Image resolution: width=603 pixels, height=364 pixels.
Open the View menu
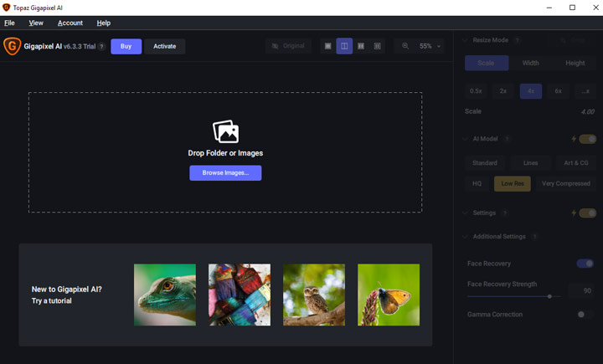[36, 23]
